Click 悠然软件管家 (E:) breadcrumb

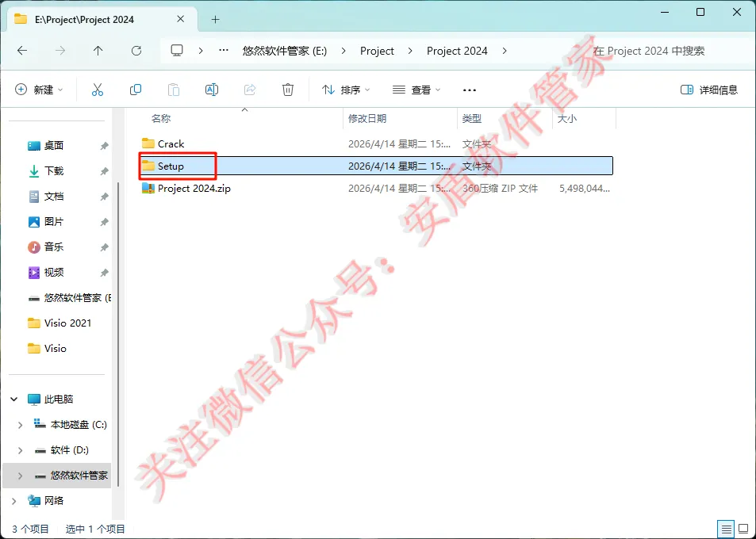(x=285, y=51)
